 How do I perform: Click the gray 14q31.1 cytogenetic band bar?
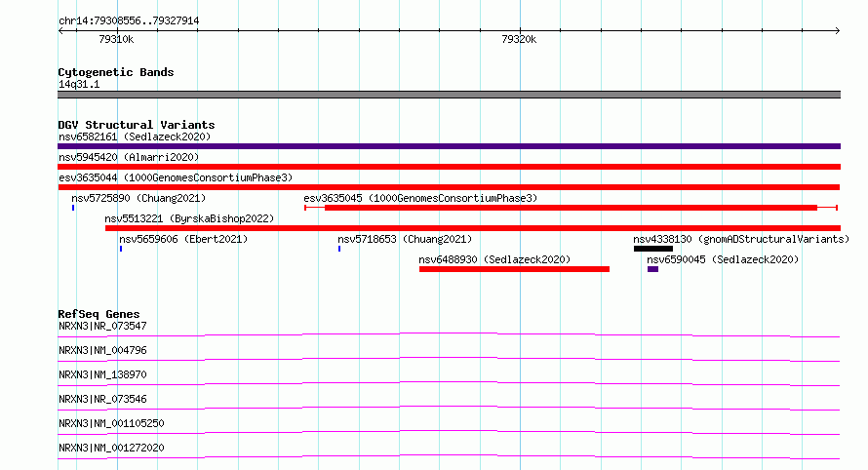coord(449,95)
